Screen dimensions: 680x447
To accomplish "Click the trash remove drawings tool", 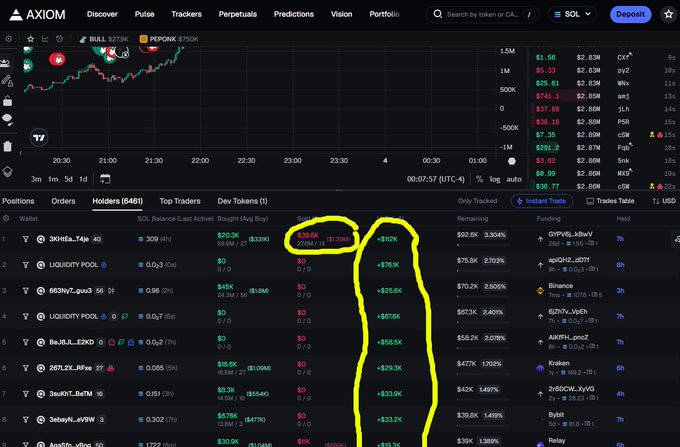I will (x=7, y=146).
